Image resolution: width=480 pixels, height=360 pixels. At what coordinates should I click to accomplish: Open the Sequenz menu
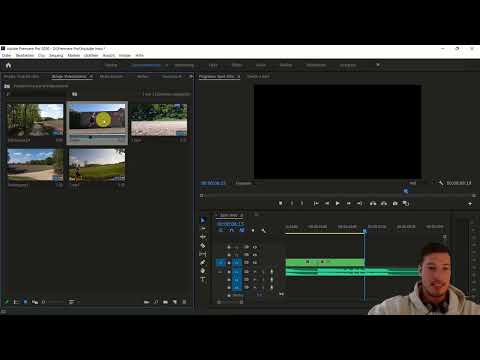56,55
